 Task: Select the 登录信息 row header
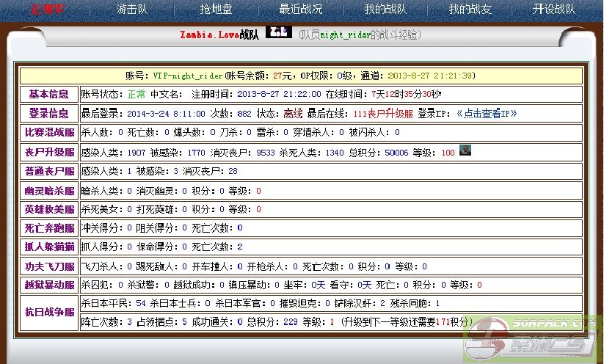click(x=49, y=113)
